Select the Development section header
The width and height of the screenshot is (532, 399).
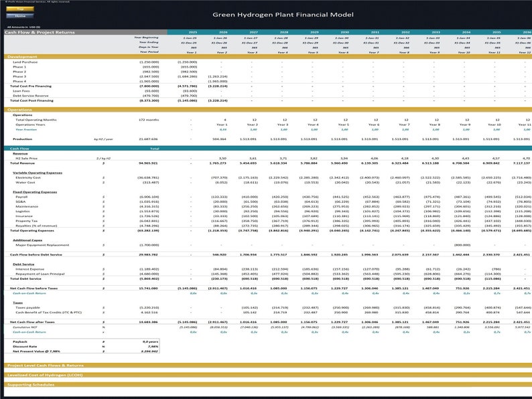(268, 57)
